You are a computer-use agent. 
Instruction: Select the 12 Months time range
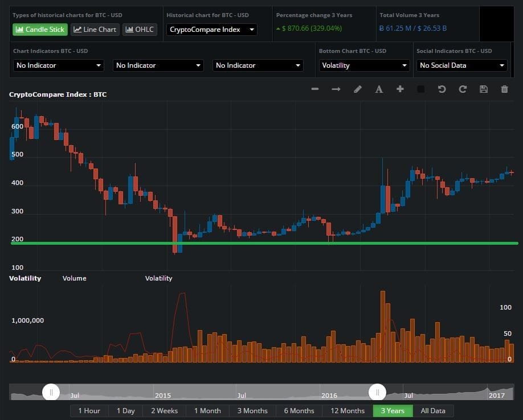click(x=347, y=410)
